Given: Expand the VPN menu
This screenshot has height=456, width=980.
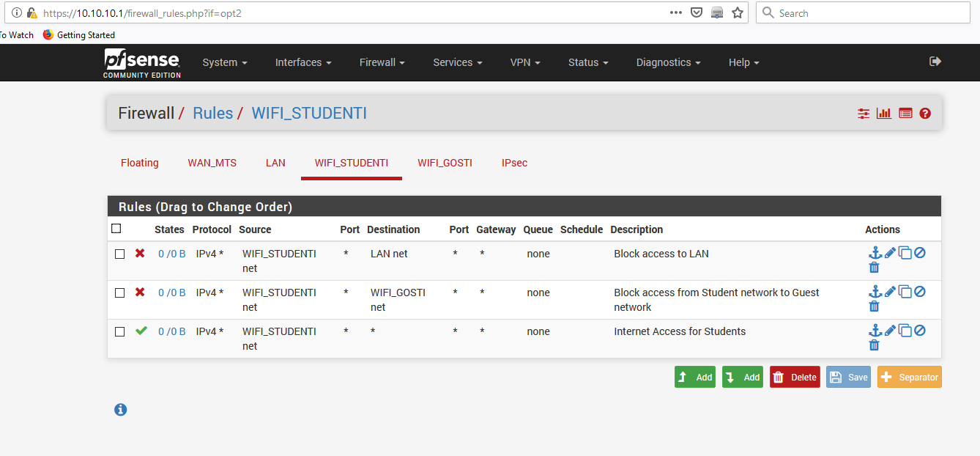Looking at the screenshot, I should tap(525, 62).
